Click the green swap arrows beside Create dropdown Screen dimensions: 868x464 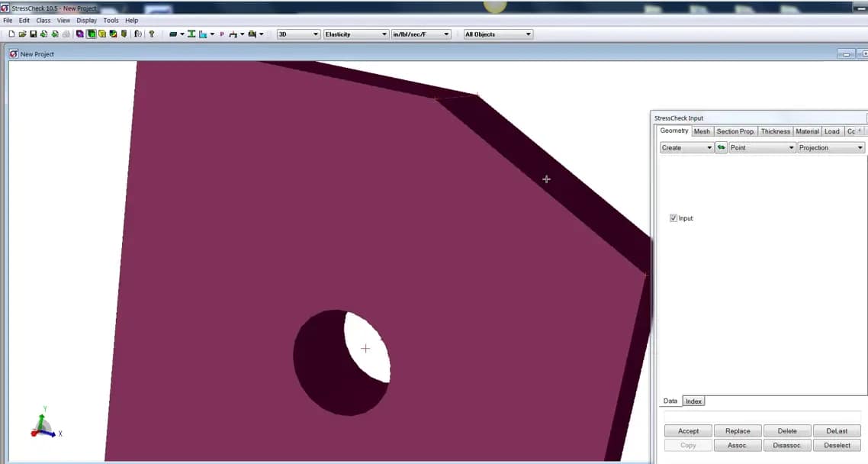click(x=721, y=147)
